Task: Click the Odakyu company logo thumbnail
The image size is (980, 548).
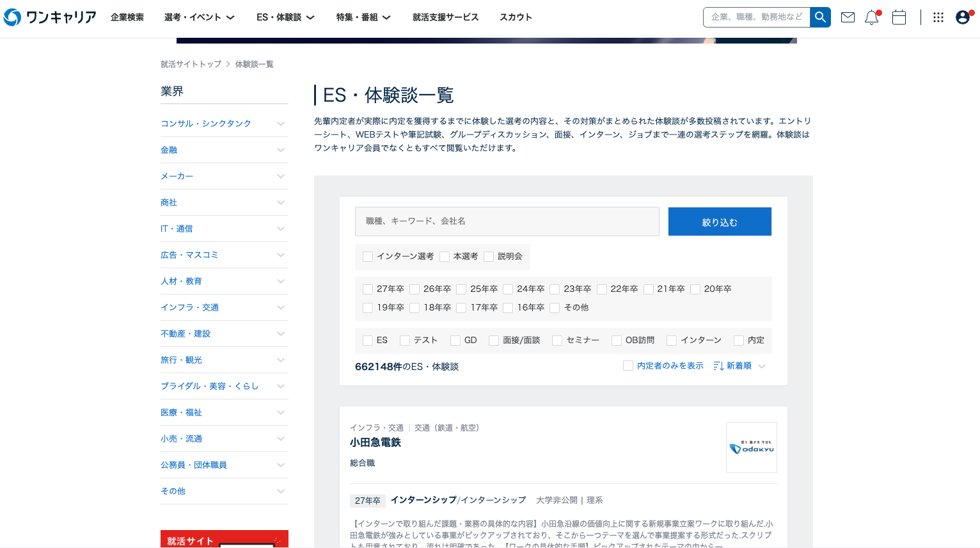Action: (751, 447)
